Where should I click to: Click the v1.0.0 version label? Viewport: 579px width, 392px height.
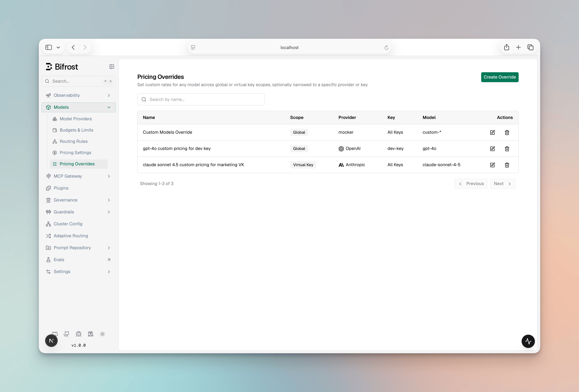(78, 345)
